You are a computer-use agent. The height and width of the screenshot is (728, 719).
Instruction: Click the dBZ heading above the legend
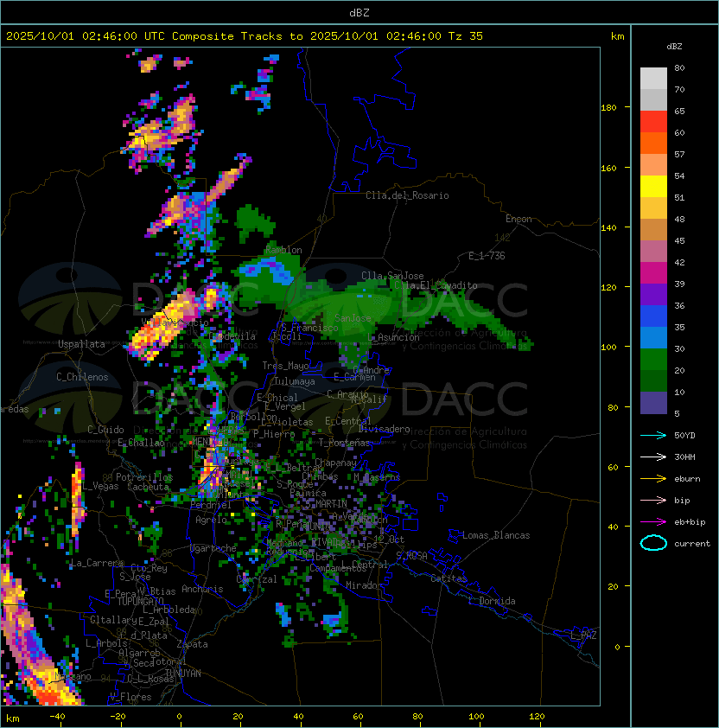pos(674,47)
